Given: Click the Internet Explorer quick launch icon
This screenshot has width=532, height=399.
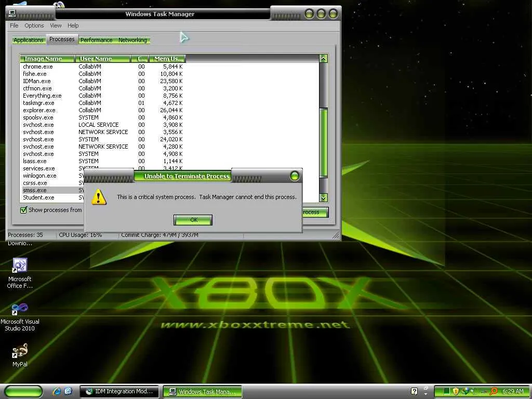Looking at the screenshot, I should [x=57, y=391].
